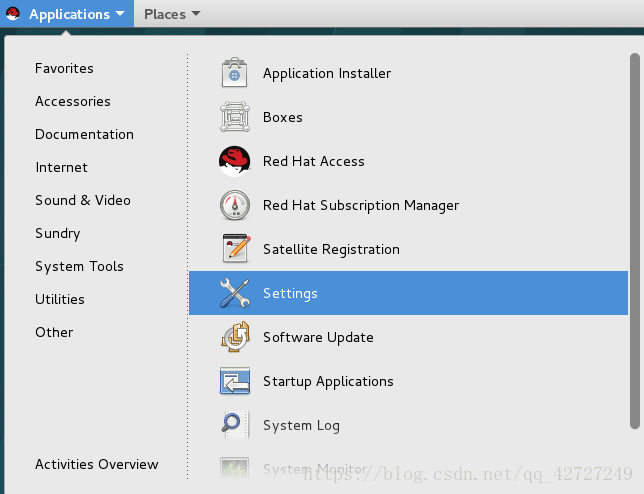Open the Places menu dropdown
The height and width of the screenshot is (494, 644).
pyautogui.click(x=172, y=14)
